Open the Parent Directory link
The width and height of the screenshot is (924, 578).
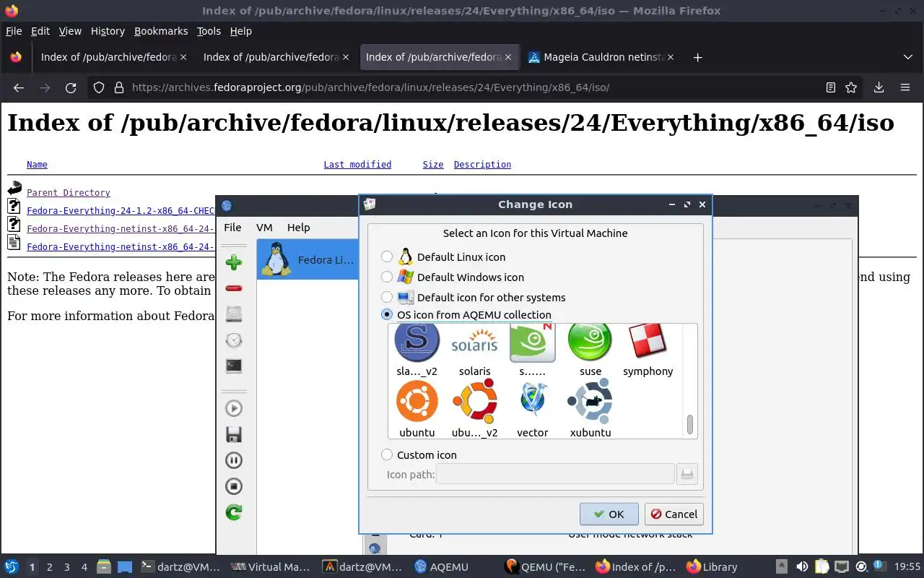[69, 193]
